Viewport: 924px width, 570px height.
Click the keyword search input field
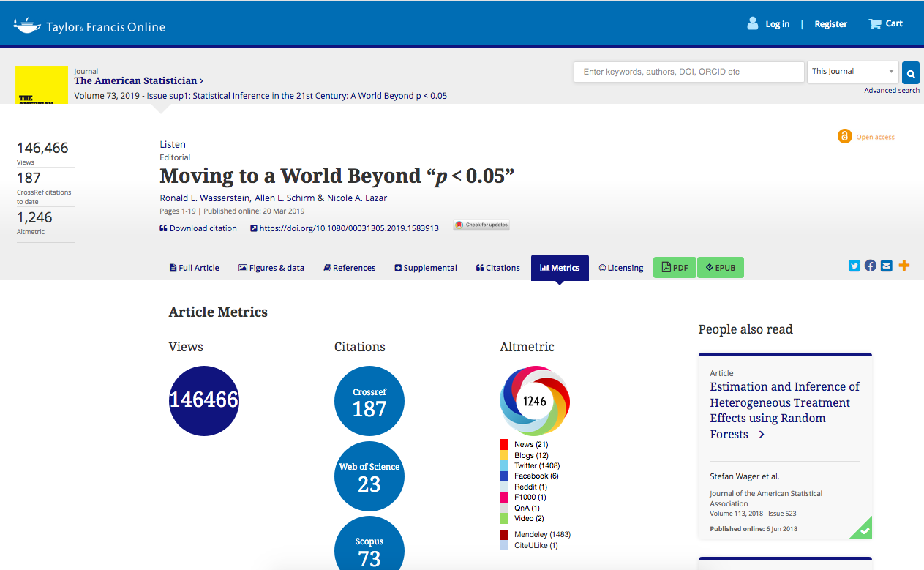pos(688,72)
